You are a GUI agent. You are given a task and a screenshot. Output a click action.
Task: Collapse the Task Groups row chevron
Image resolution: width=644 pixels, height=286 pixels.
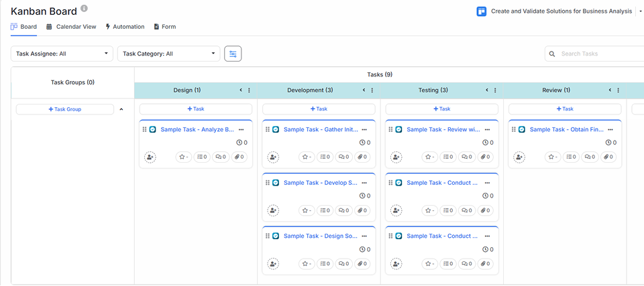coord(121,109)
